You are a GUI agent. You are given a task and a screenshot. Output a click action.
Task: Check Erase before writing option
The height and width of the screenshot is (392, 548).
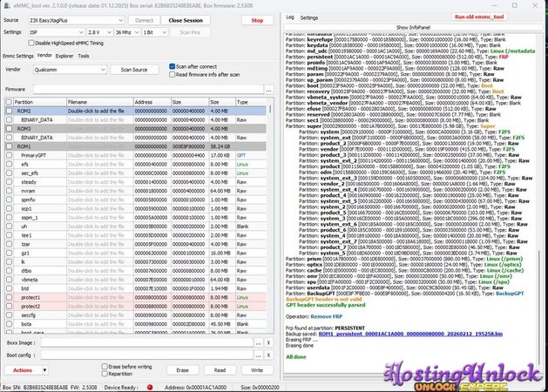pyautogui.click(x=104, y=367)
